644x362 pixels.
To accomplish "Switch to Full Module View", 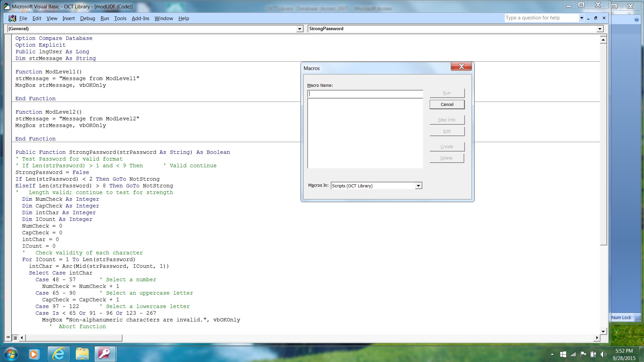I will click(x=15, y=338).
